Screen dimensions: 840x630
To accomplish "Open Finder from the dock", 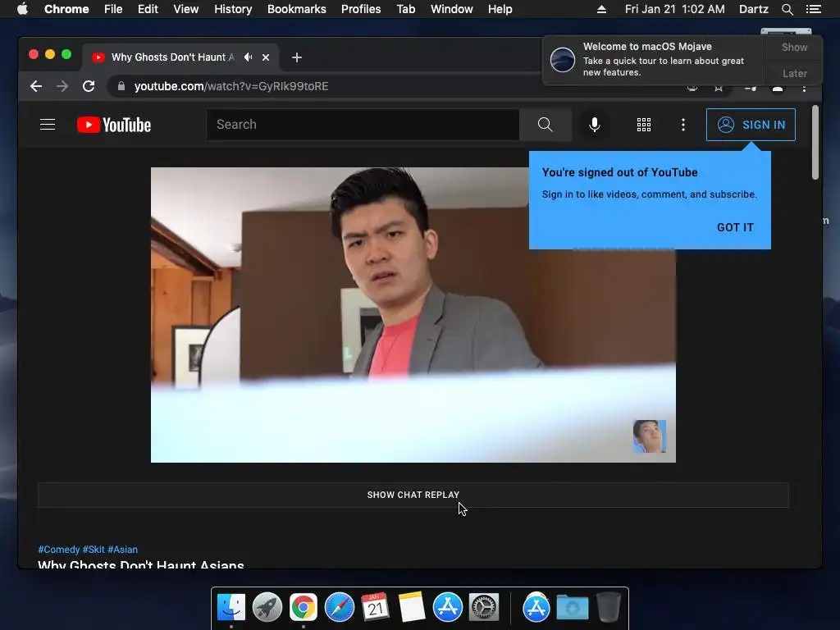I will [x=231, y=608].
